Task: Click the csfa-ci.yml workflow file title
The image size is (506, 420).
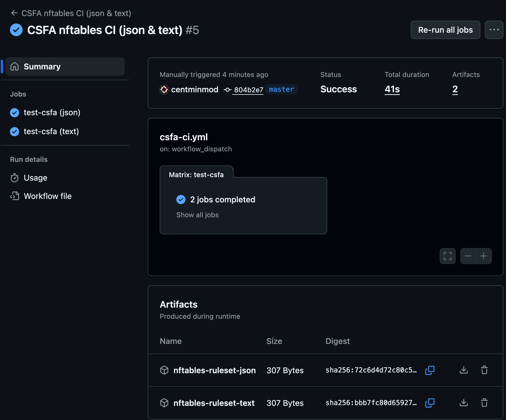Action: click(184, 137)
